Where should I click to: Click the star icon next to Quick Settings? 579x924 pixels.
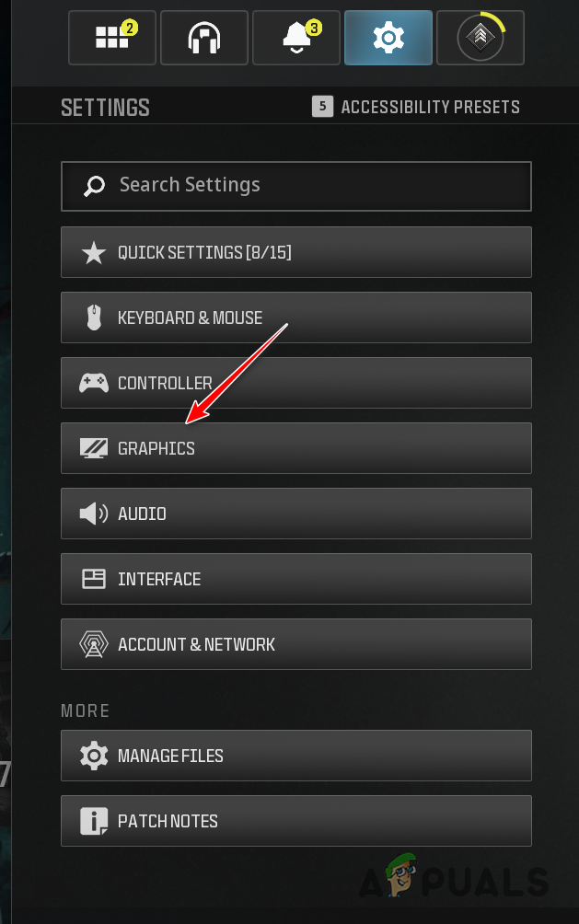click(93, 252)
